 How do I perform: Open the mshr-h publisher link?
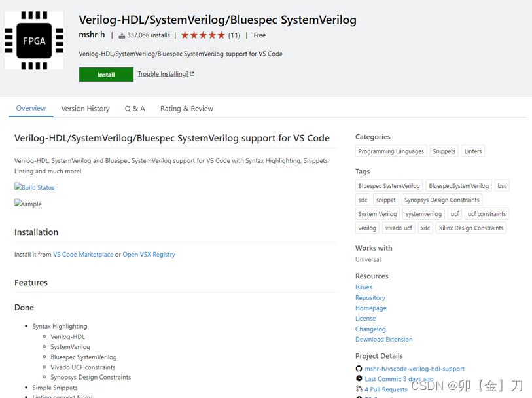92,35
